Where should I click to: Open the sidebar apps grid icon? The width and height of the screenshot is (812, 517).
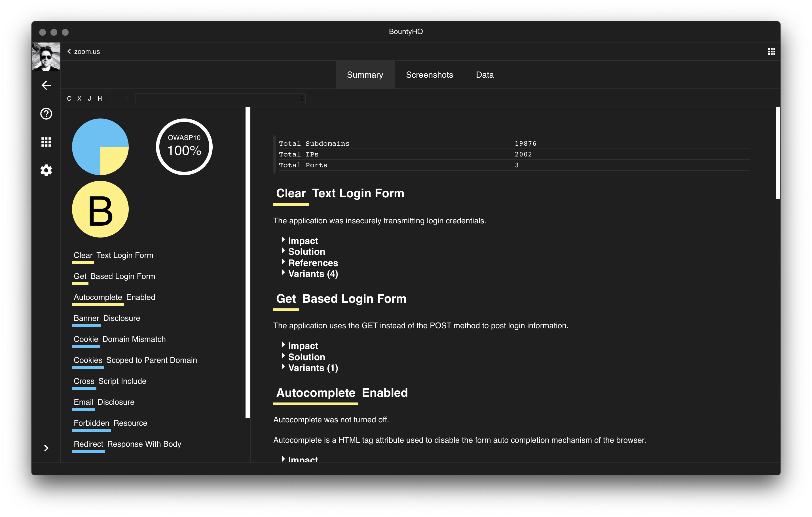tap(46, 142)
